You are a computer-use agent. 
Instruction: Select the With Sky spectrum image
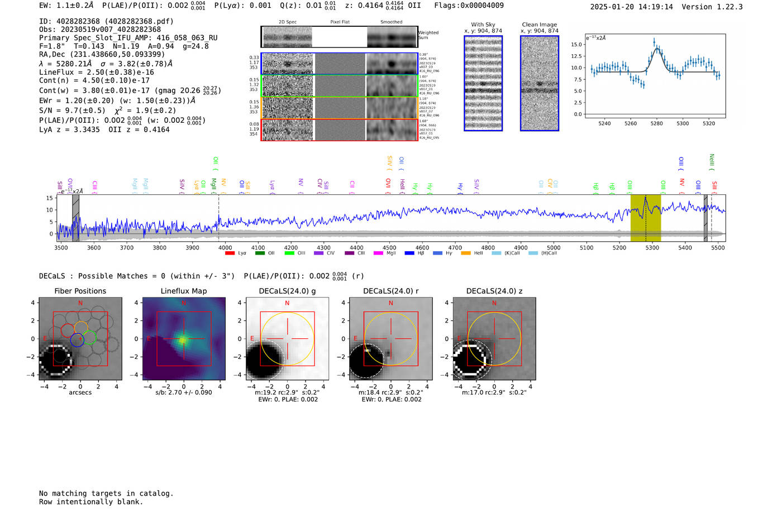[x=483, y=83]
